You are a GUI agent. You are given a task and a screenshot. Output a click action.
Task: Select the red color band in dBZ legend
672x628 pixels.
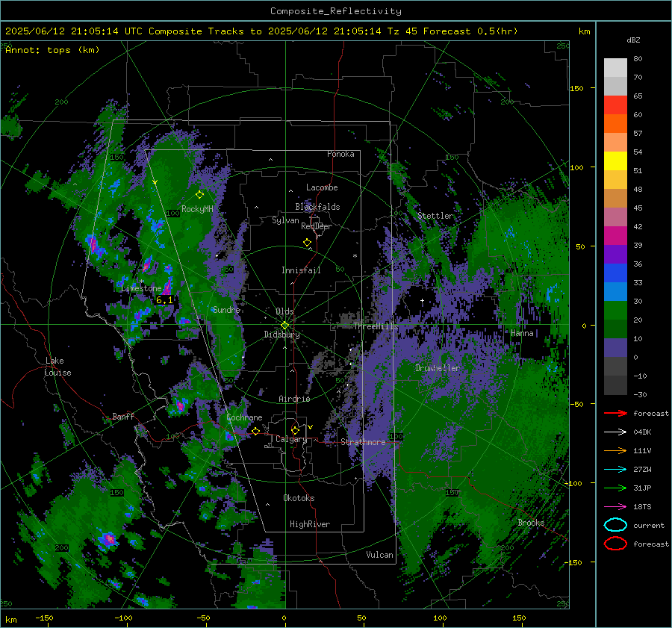click(x=615, y=105)
